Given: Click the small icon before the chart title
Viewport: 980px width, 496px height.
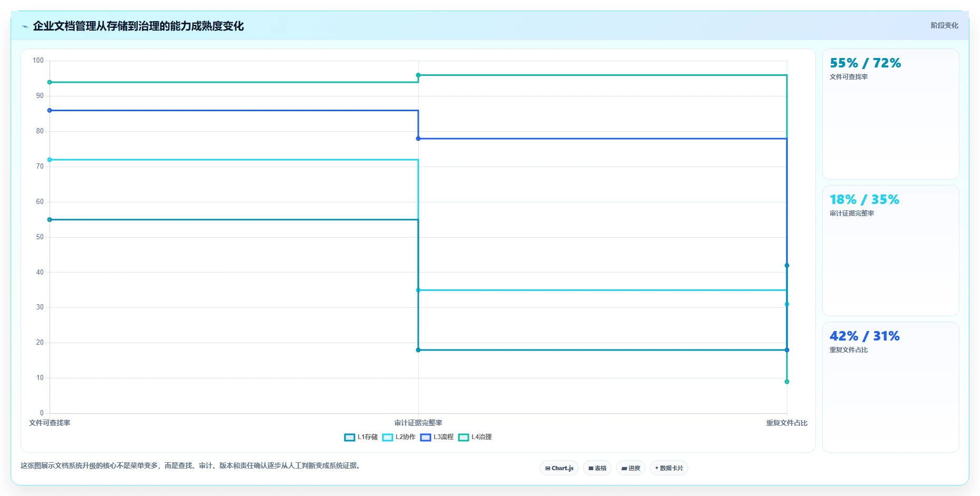Looking at the screenshot, I should pyautogui.click(x=25, y=26).
